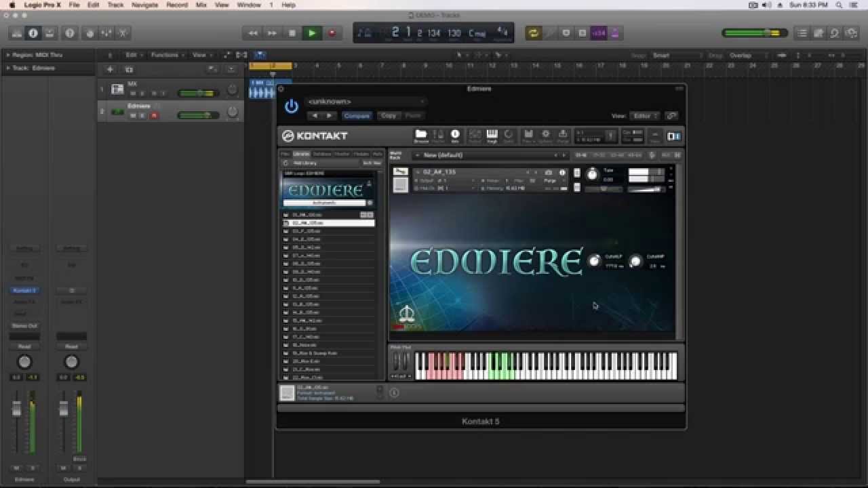Click the Edmiere Instruments button
Screen dimensions: 868x488
[325, 203]
